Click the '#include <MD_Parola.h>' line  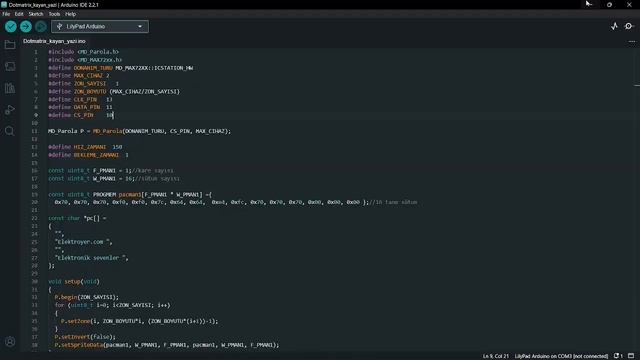pyautogui.click(x=84, y=52)
